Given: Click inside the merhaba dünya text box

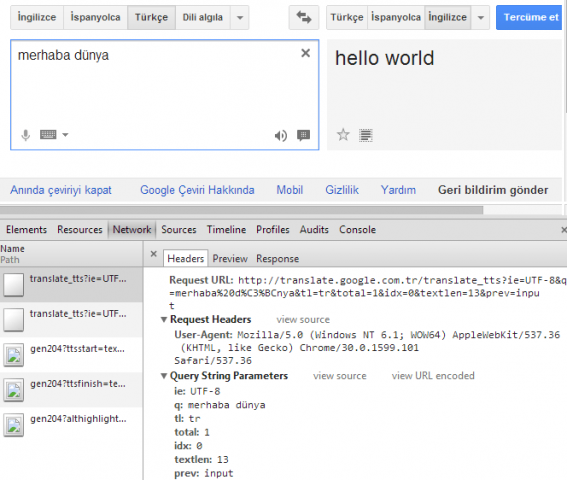Looking at the screenshot, I should [165, 95].
